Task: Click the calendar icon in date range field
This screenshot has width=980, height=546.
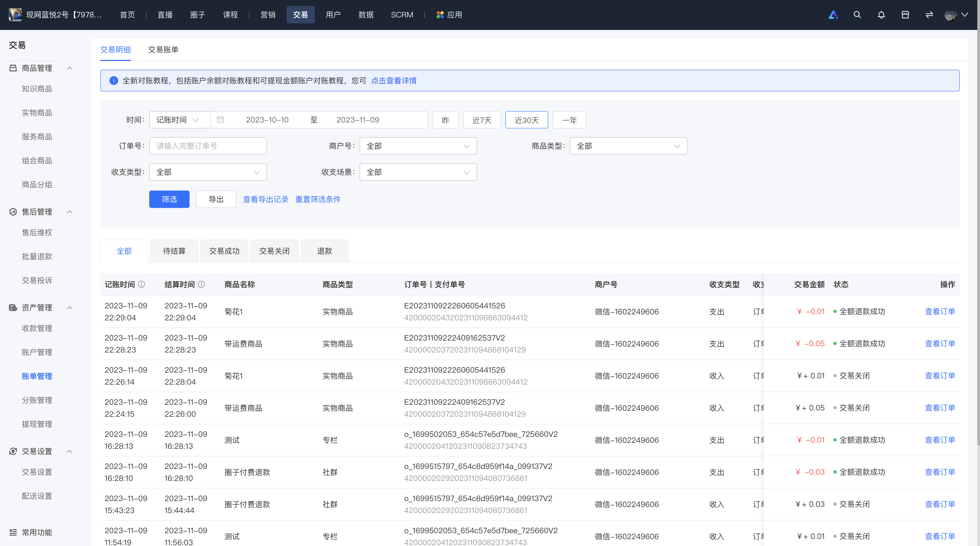Action: point(220,120)
